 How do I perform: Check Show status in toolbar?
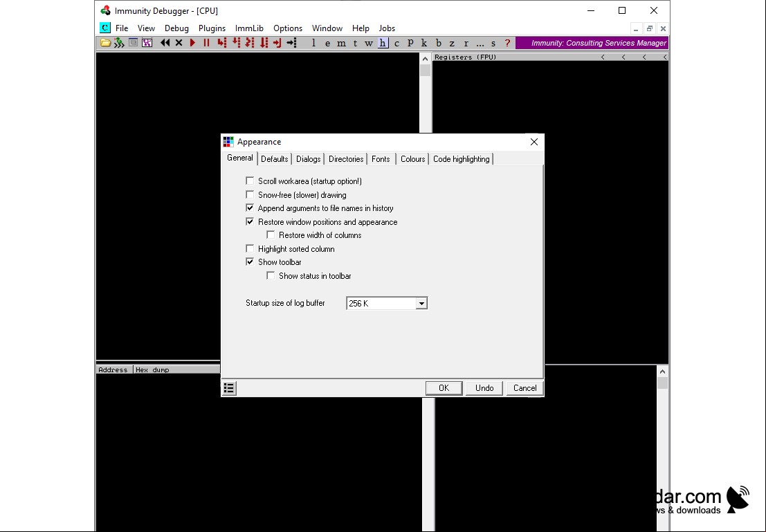point(271,275)
